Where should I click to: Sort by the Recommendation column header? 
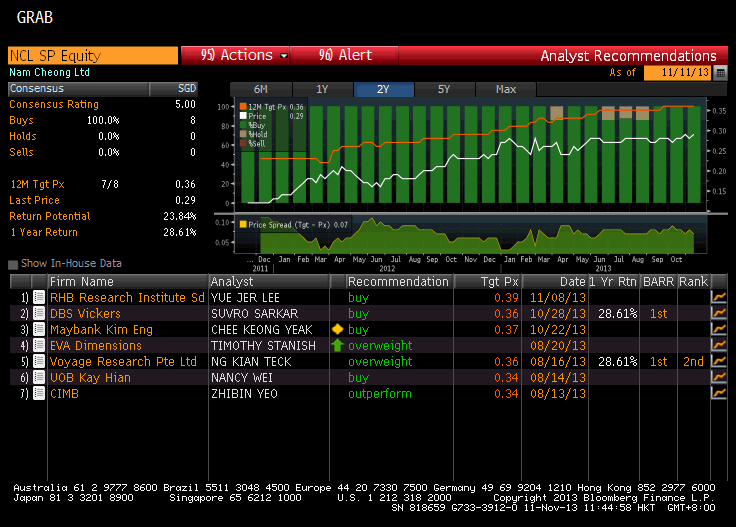tap(399, 282)
